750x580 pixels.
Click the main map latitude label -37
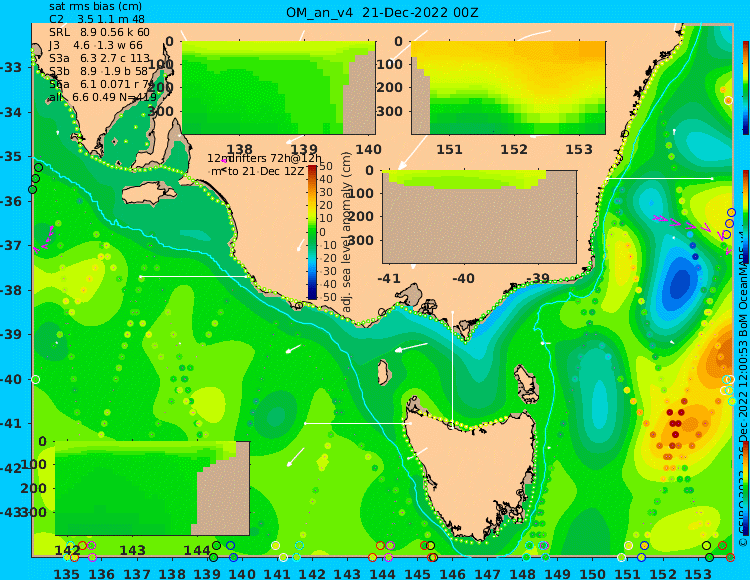coord(11,246)
